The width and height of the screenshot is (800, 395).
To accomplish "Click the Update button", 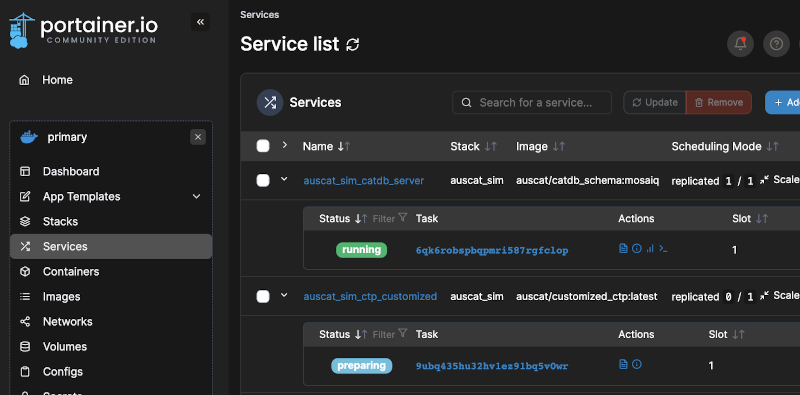I will [x=655, y=103].
